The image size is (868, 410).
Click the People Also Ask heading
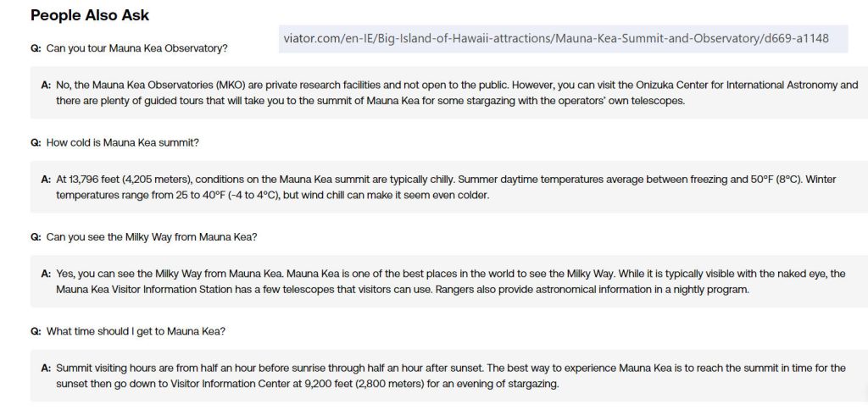[90, 15]
